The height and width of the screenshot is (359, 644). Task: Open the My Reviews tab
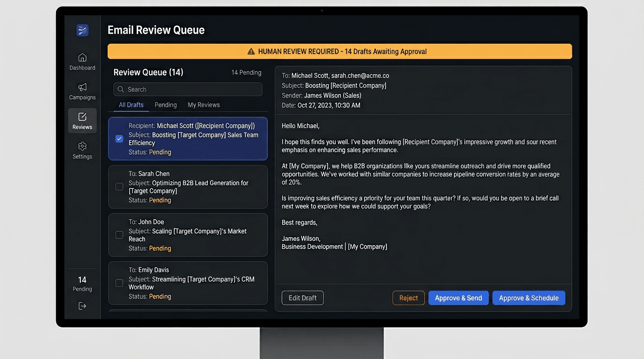pyautogui.click(x=204, y=105)
